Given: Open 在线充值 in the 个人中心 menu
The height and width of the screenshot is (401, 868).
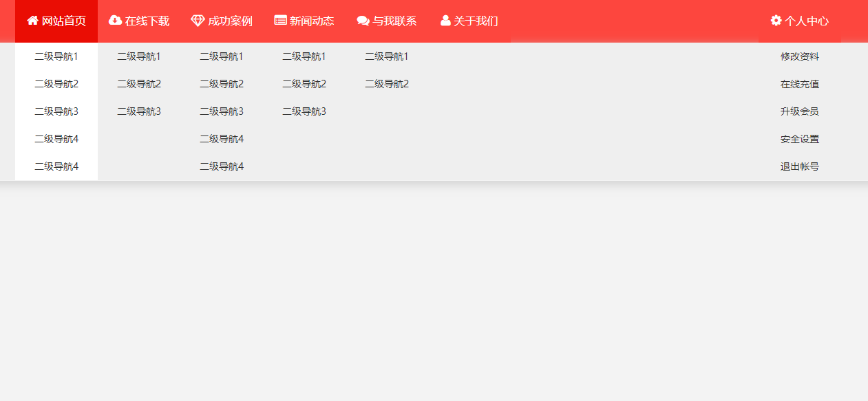Looking at the screenshot, I should point(800,84).
